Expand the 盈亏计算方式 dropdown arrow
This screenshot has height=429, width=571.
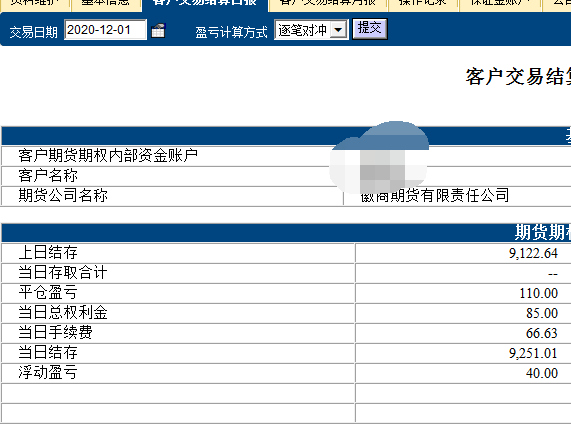tap(339, 30)
